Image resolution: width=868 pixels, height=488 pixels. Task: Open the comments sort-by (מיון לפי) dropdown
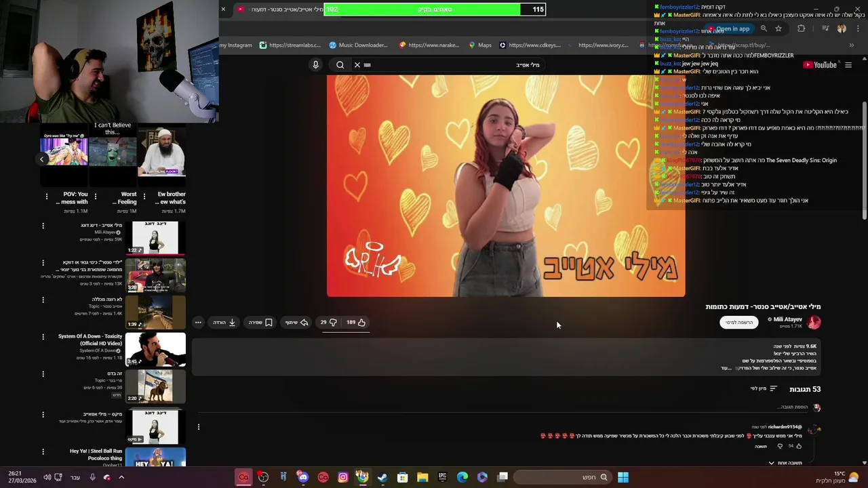tap(764, 389)
